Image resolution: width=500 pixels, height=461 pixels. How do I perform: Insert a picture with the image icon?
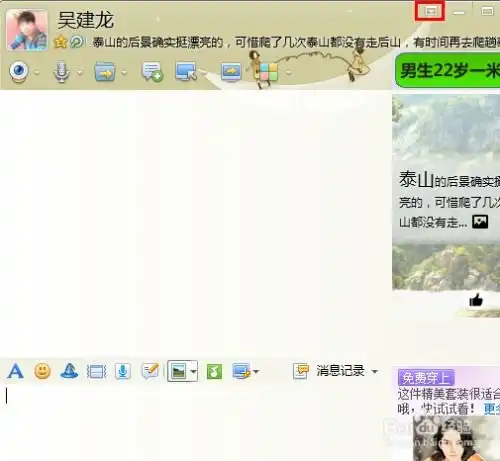coord(178,371)
